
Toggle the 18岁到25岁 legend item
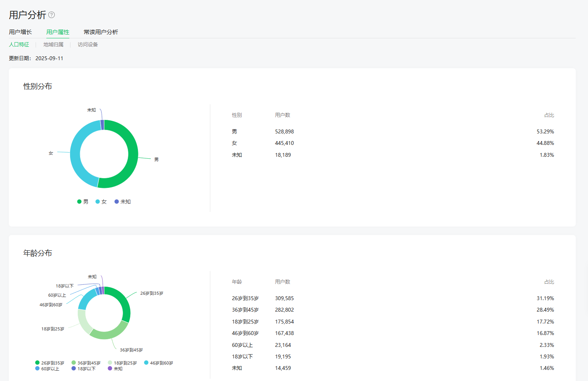pyautogui.click(x=123, y=363)
